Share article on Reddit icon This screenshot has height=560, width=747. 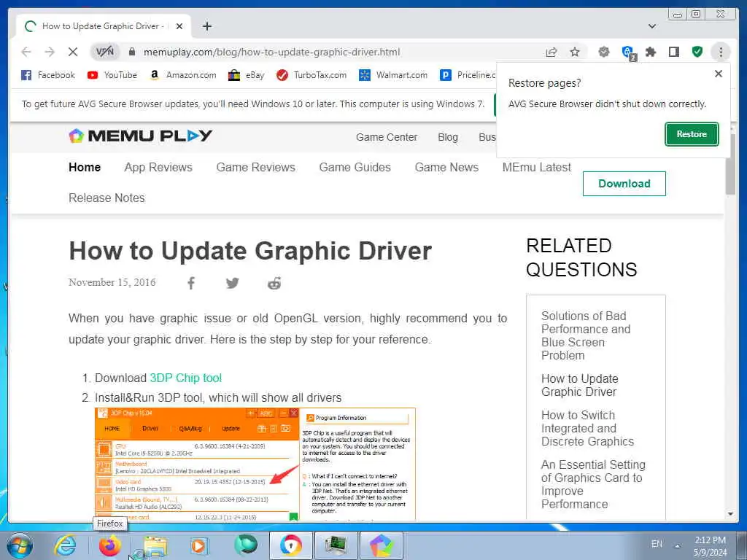[274, 284]
